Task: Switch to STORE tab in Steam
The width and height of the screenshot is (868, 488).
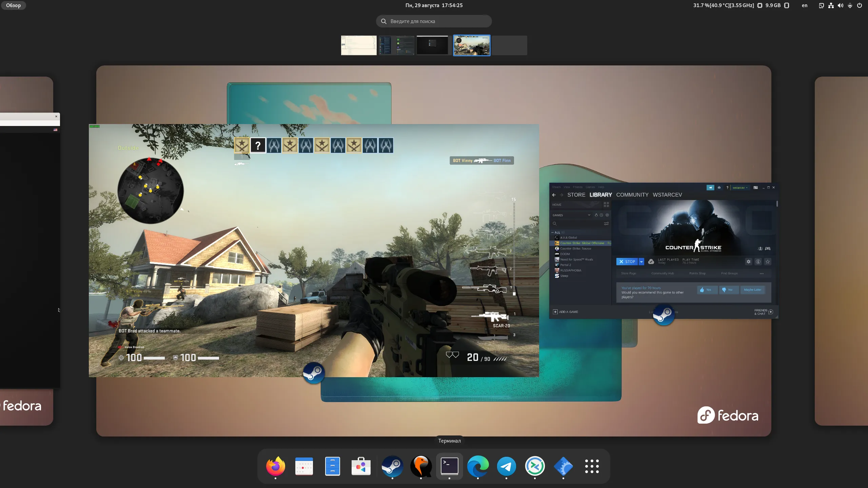Action: click(576, 195)
